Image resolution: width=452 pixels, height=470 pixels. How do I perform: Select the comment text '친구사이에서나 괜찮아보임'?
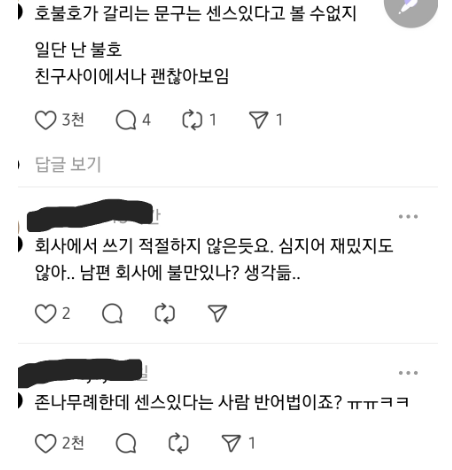132,76
